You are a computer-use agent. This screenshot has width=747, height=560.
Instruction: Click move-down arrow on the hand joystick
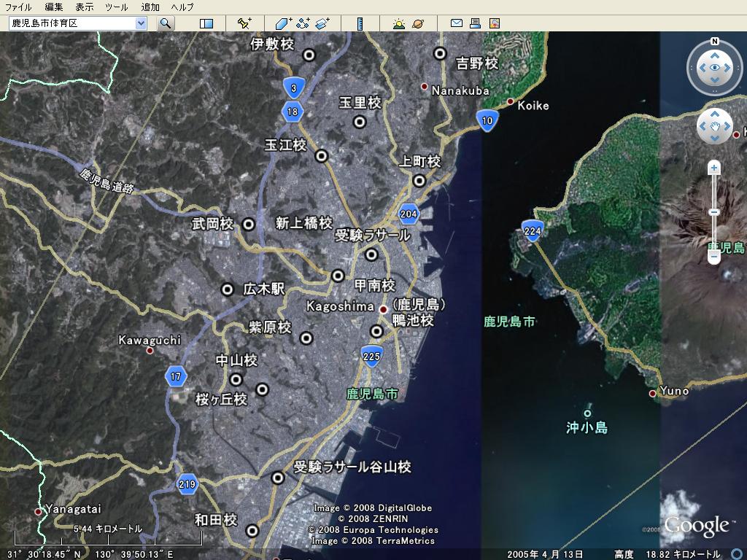coord(715,138)
